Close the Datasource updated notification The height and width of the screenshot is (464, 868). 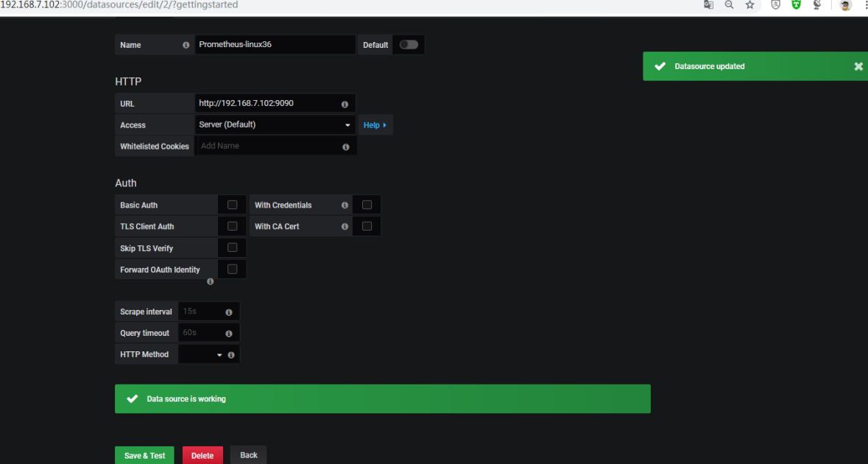[858, 66]
